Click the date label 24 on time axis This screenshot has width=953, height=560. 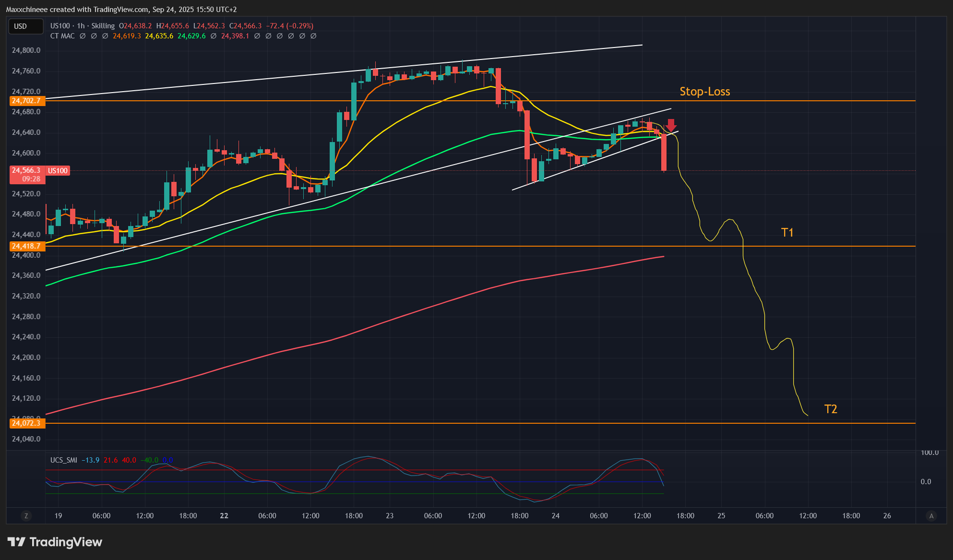tap(556, 516)
